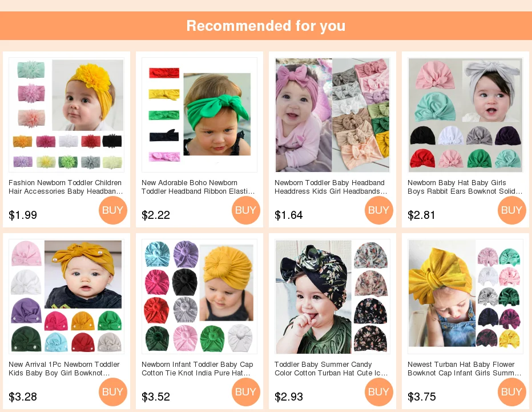Click BUY button for $1.64 toddler headband
The image size is (532, 412).
coord(378,210)
